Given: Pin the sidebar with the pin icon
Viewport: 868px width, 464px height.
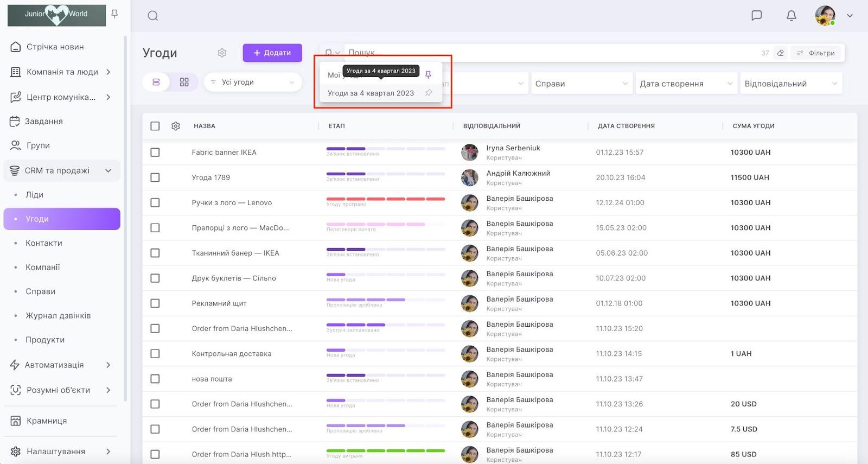Looking at the screenshot, I should click(x=114, y=14).
